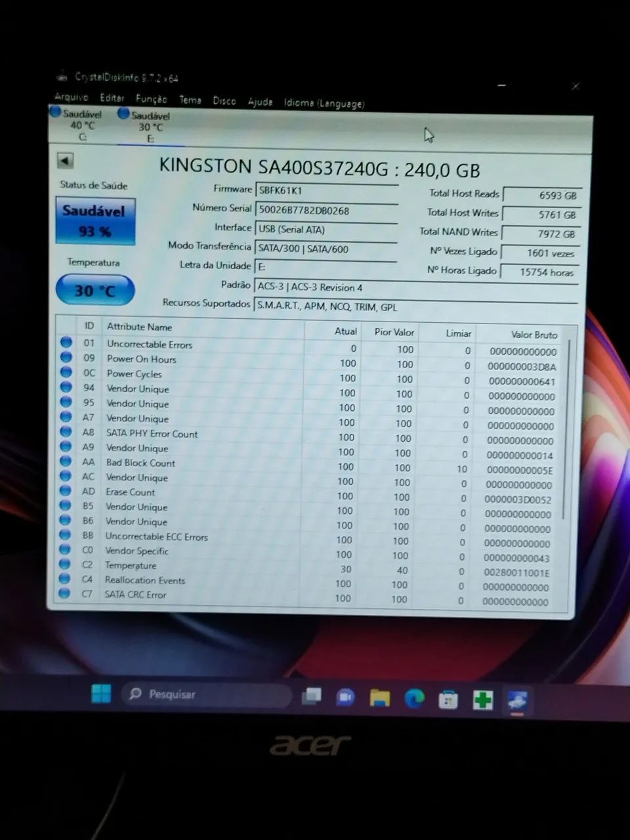Open File Explorer from the taskbar
The height and width of the screenshot is (840, 630).
(379, 698)
